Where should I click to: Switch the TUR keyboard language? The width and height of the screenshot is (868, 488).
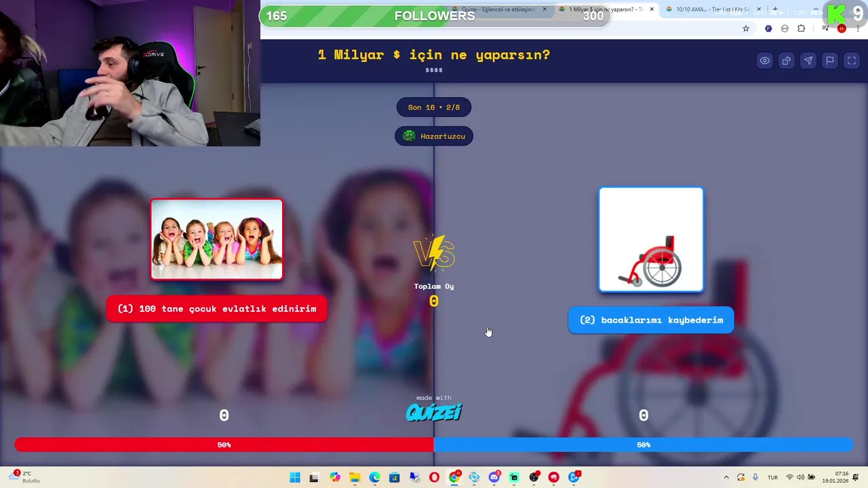[x=772, y=478]
